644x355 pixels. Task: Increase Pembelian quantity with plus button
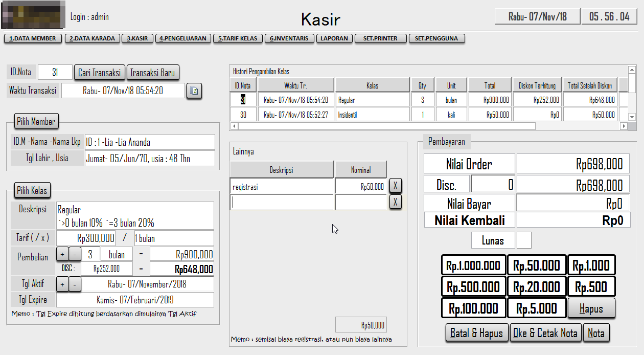click(x=62, y=254)
